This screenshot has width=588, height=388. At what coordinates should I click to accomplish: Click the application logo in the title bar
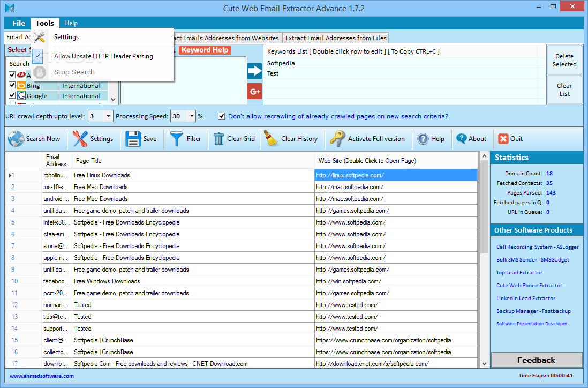10,8
